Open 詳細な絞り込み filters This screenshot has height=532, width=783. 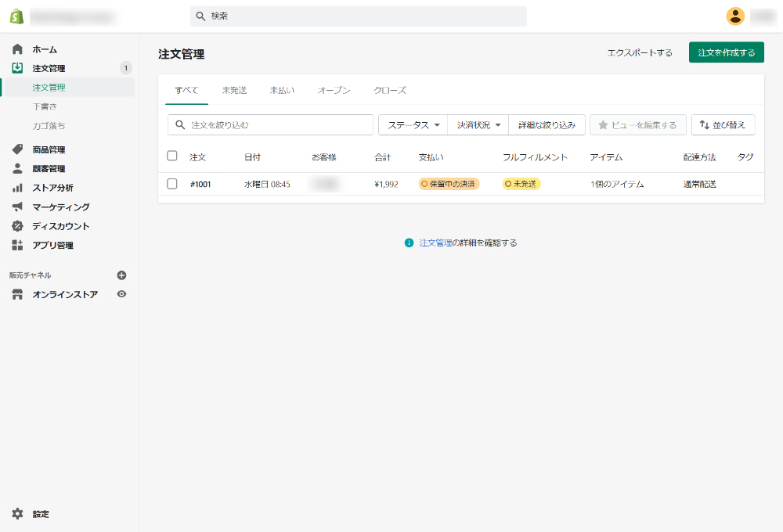click(x=547, y=124)
